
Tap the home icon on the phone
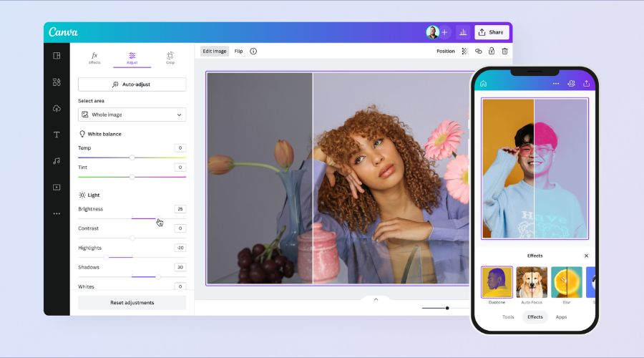click(x=484, y=84)
